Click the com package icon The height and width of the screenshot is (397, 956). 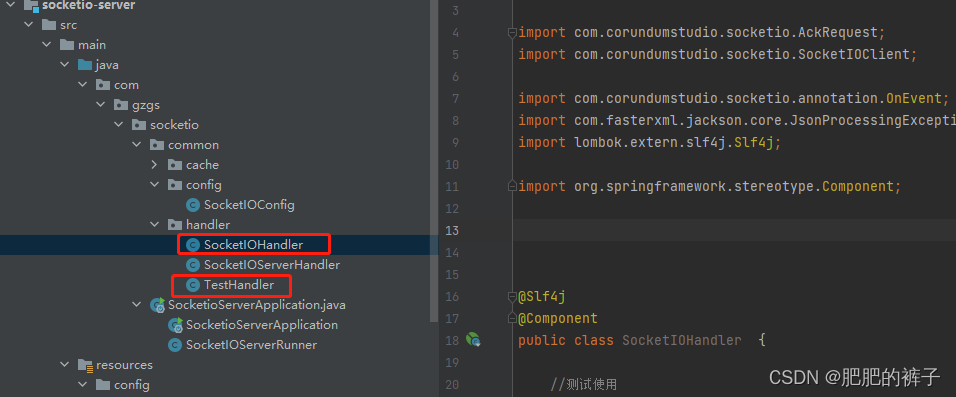pyautogui.click(x=104, y=85)
